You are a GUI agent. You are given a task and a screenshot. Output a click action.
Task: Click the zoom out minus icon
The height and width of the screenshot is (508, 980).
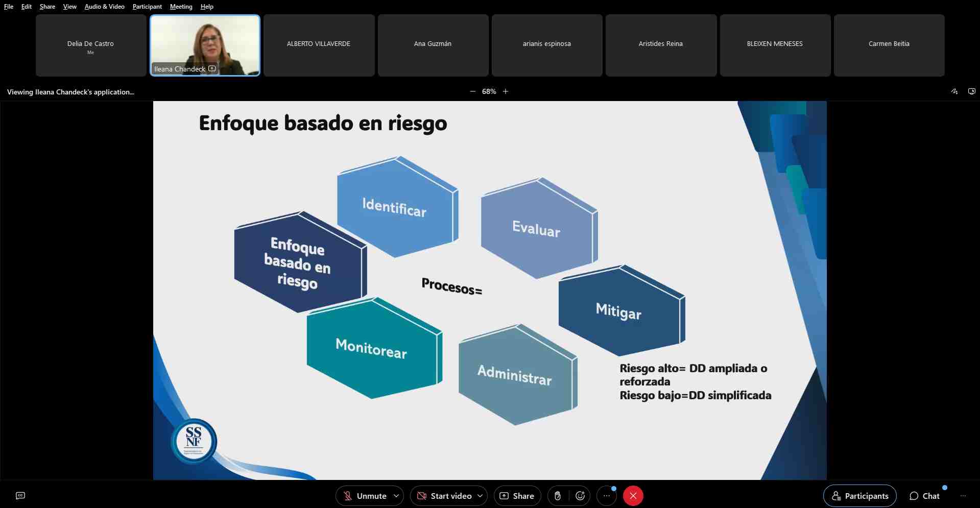(472, 91)
